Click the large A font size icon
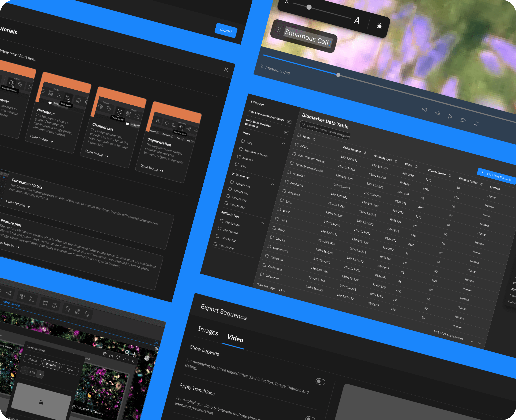 (x=357, y=21)
